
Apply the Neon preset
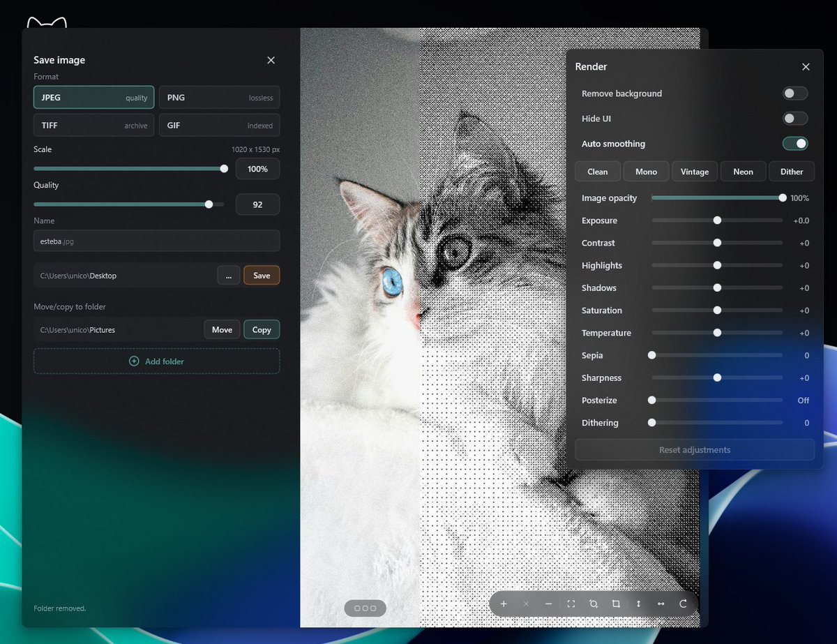(743, 172)
